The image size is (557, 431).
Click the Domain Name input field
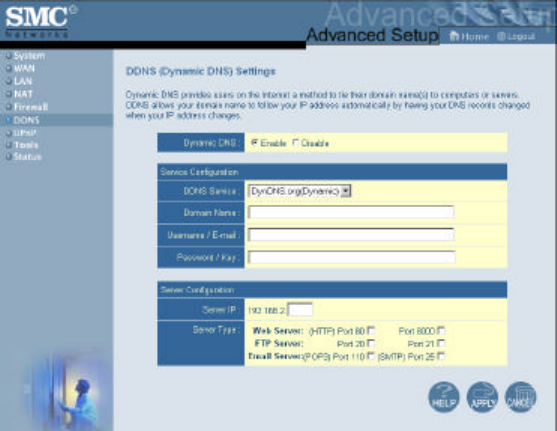click(x=351, y=212)
